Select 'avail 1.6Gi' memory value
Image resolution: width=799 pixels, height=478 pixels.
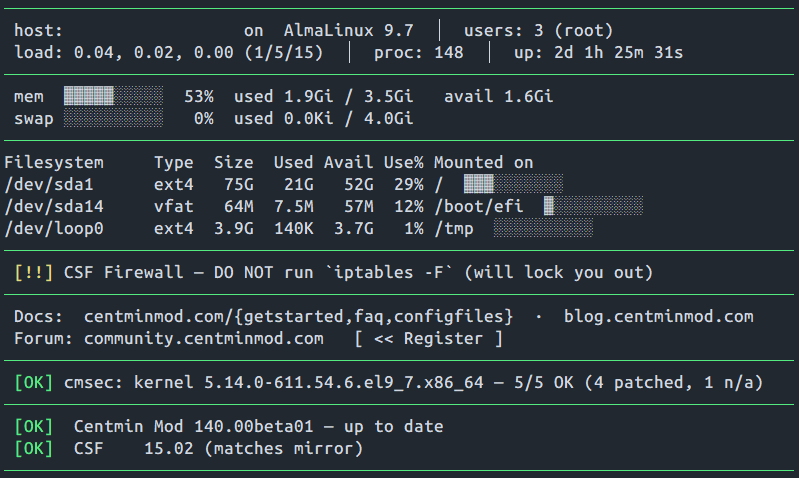[498, 96]
